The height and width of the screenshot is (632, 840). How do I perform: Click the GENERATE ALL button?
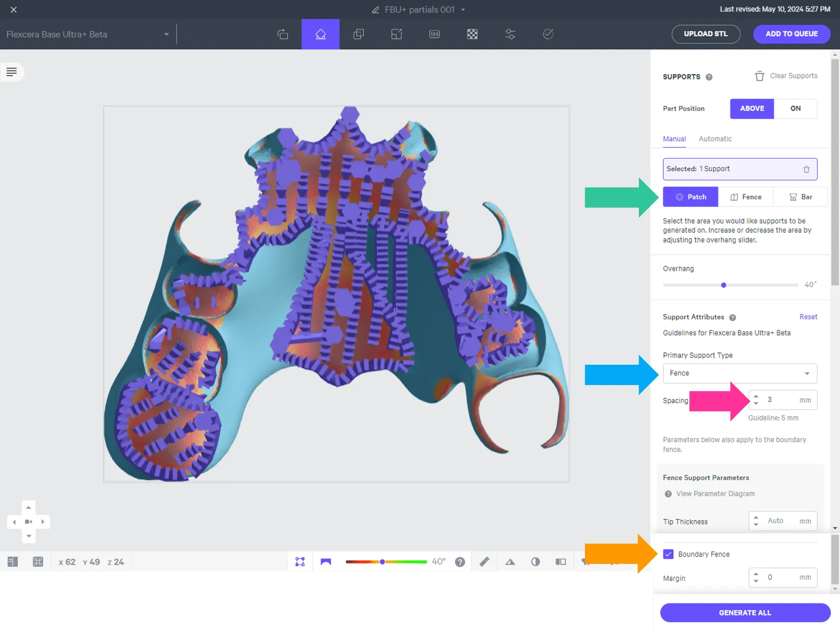[745, 613]
